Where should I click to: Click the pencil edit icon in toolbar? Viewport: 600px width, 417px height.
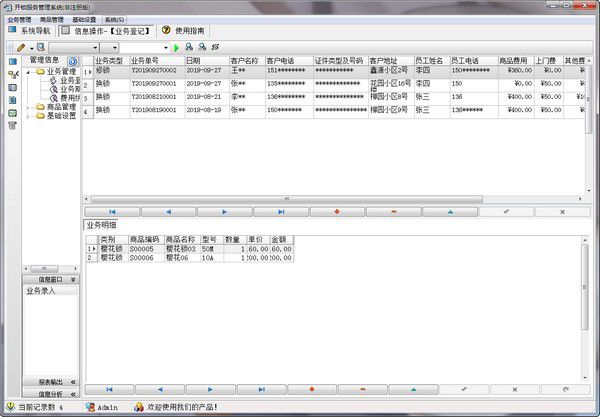[21, 47]
